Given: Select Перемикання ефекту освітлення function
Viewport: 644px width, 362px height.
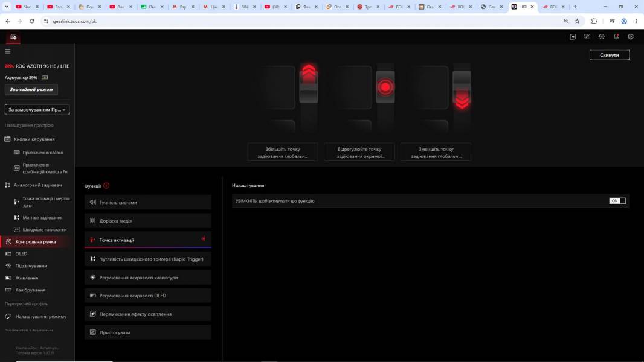Looking at the screenshot, I should coord(148,314).
